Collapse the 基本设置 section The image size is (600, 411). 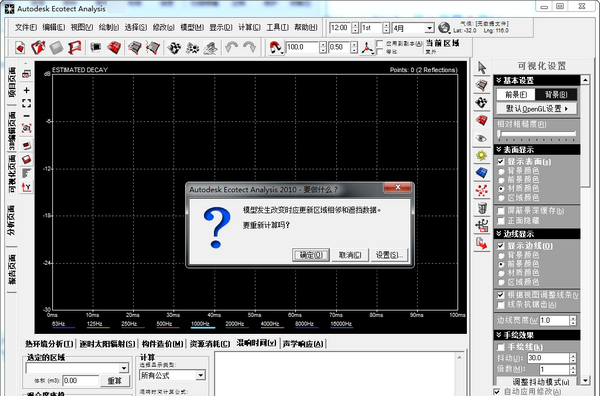click(x=498, y=80)
